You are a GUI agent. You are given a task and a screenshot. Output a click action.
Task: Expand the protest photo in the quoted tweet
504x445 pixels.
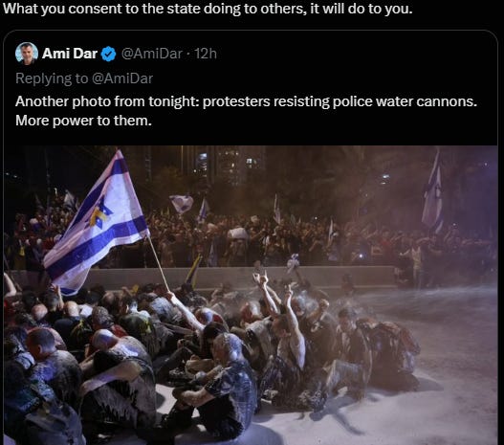(251, 295)
